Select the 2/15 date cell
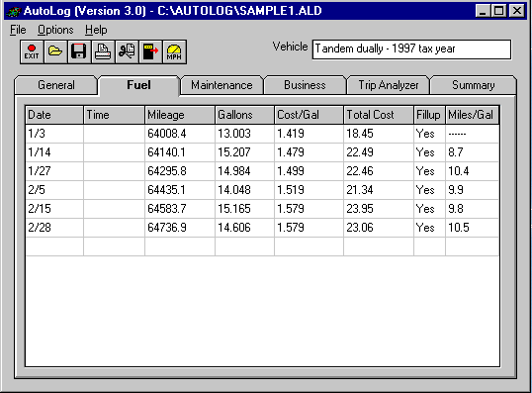The height and width of the screenshot is (393, 532). click(x=54, y=209)
